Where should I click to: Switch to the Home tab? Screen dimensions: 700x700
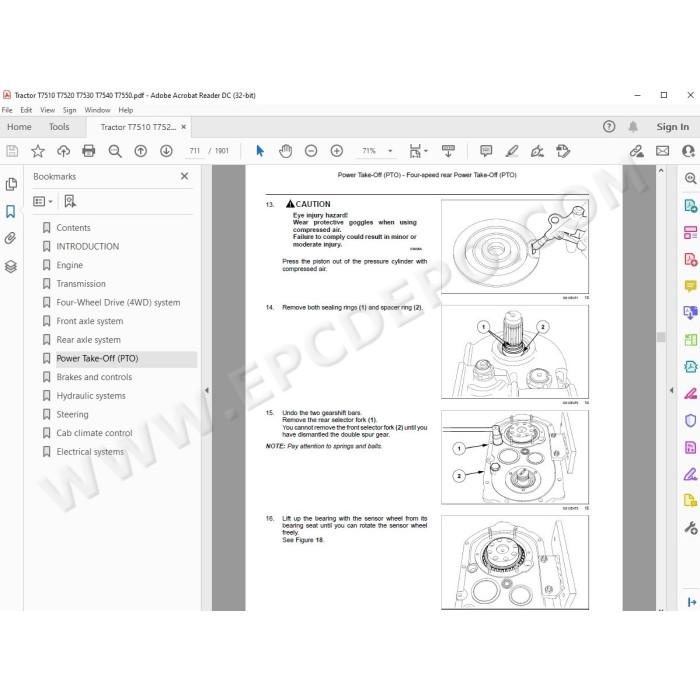pyautogui.click(x=19, y=127)
